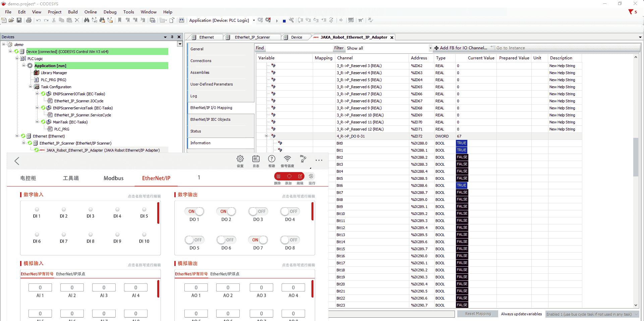The image size is (644, 321).
Task: Click the AO 1 value input field
Action: coord(196,288)
